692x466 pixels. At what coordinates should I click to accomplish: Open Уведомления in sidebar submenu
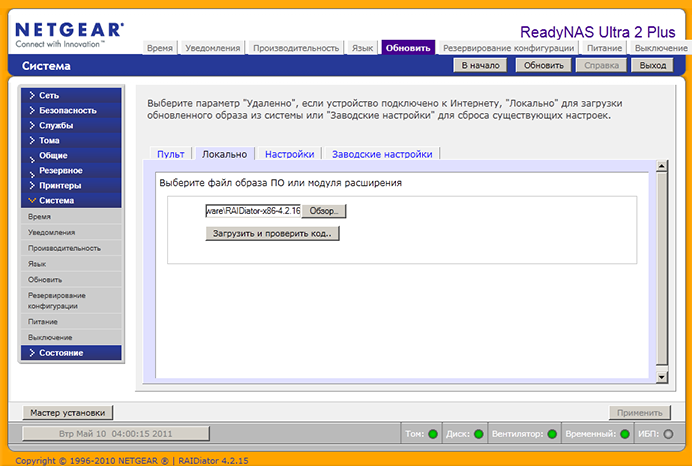[x=71, y=232]
